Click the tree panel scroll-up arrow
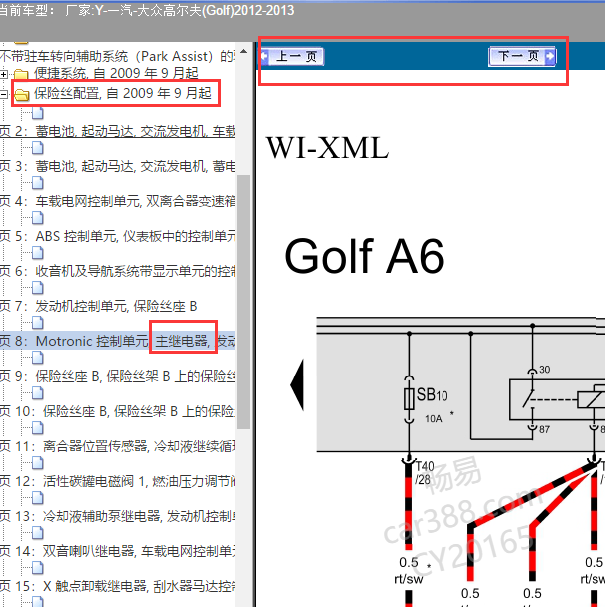This screenshot has height=607, width=605. pyautogui.click(x=243, y=51)
